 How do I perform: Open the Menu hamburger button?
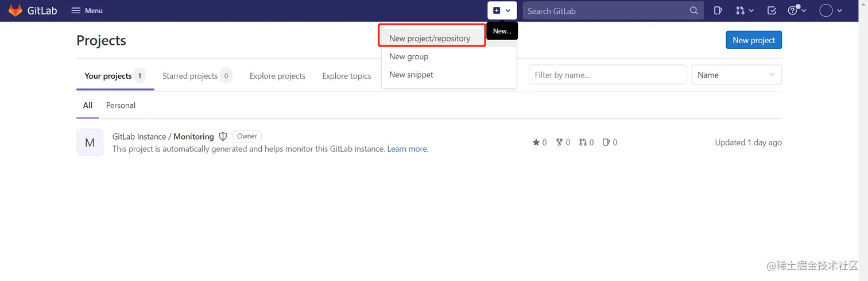coord(87,10)
